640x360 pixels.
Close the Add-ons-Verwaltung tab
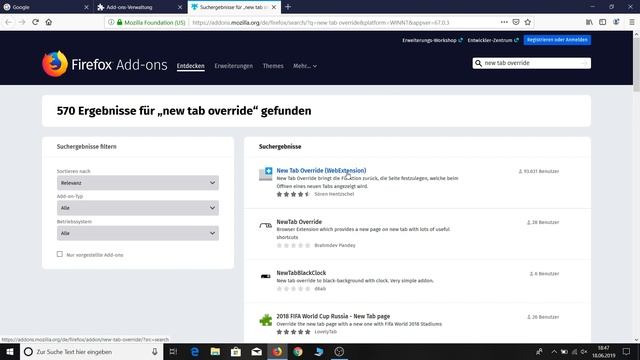pos(180,7)
